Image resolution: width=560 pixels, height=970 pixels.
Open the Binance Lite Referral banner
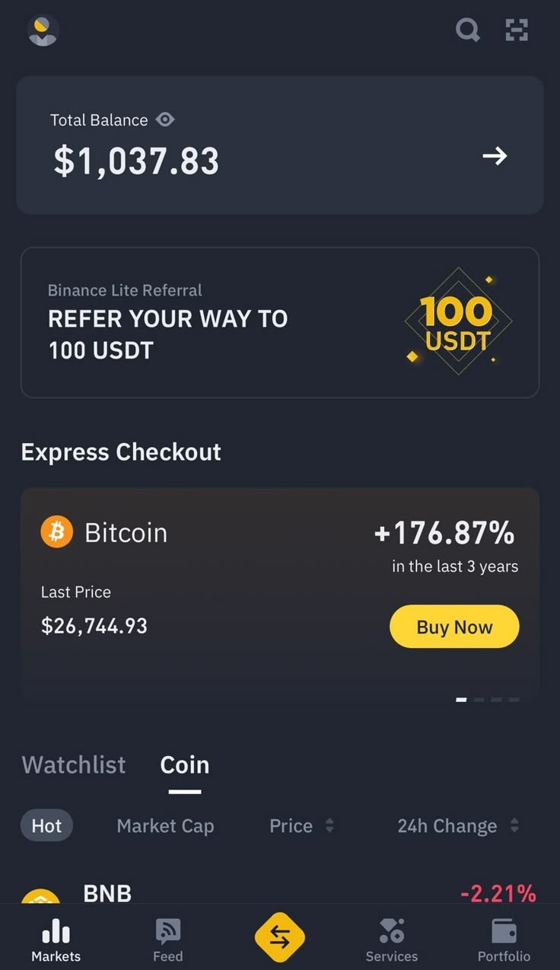pyautogui.click(x=279, y=321)
